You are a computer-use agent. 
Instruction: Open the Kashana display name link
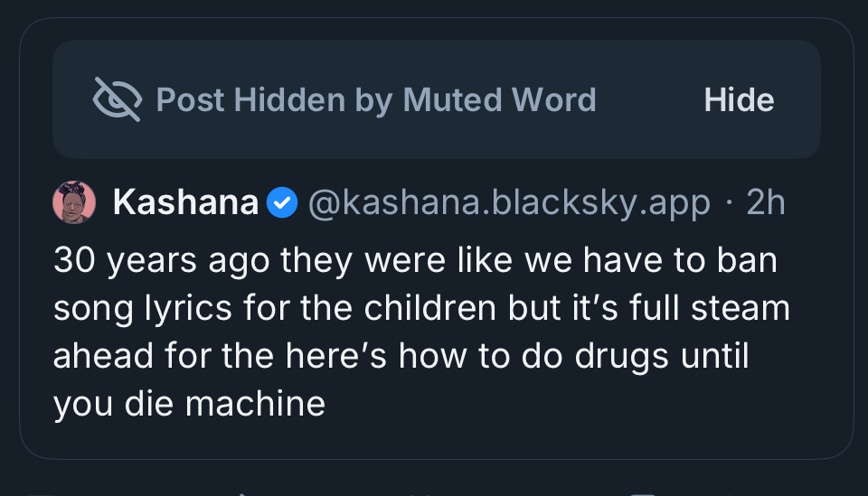(185, 203)
